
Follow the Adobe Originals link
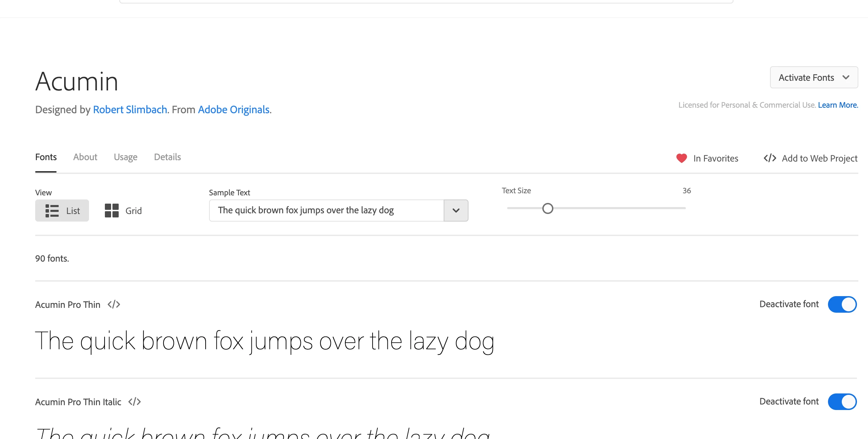pyautogui.click(x=234, y=110)
